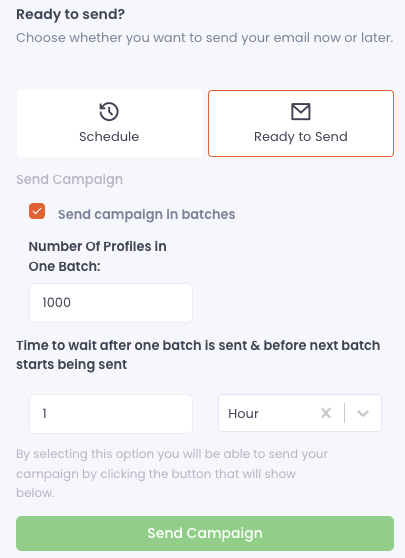Focus the wait time field showing 1
The image size is (405, 558).
[x=111, y=414]
